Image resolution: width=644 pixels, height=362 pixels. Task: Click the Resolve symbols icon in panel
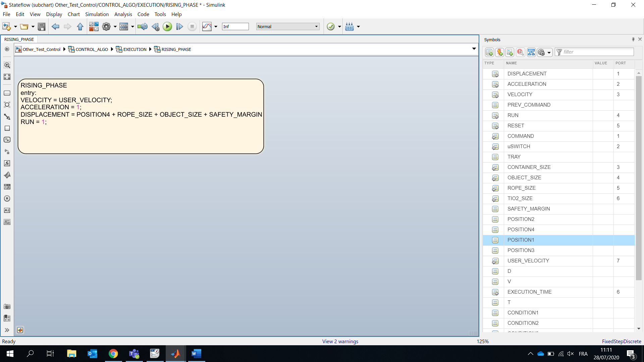click(x=520, y=52)
